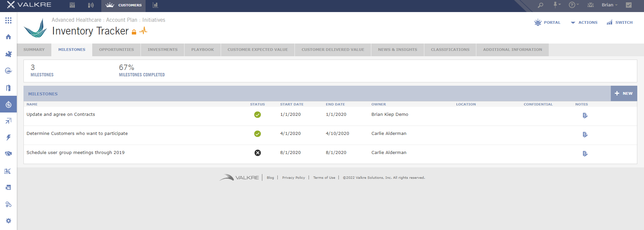
Task: Open the viking group icon in top bar
Action: (591, 5)
